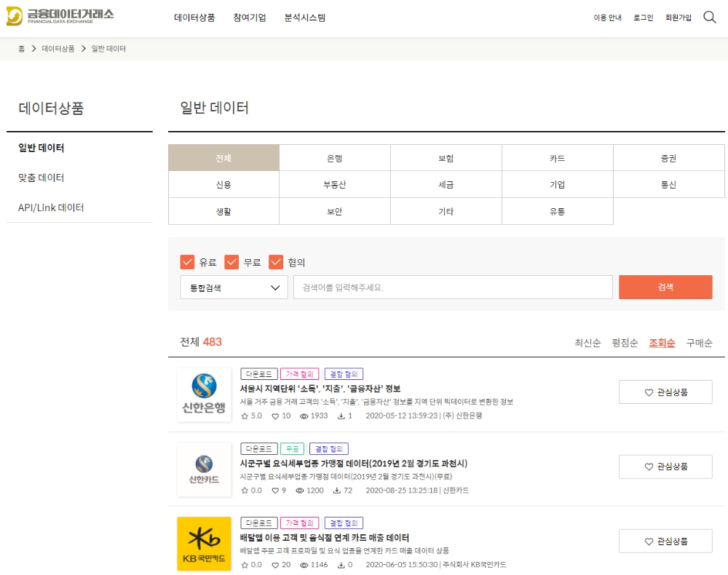Select the 전체 category tab
The image size is (728, 575).
(223, 158)
